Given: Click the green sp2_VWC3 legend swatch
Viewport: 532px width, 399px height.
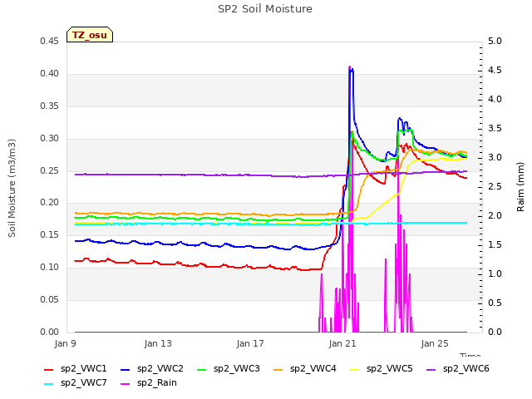Looking at the screenshot, I should 202,370.
